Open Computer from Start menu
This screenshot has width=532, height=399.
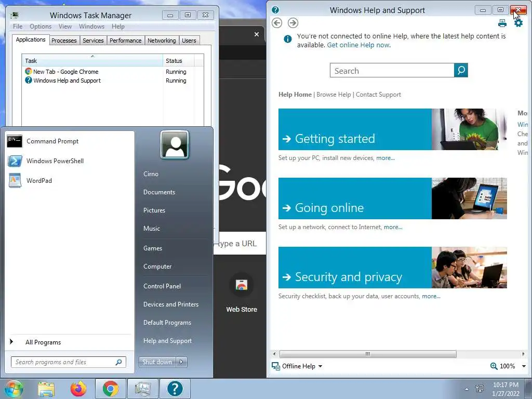pyautogui.click(x=157, y=267)
